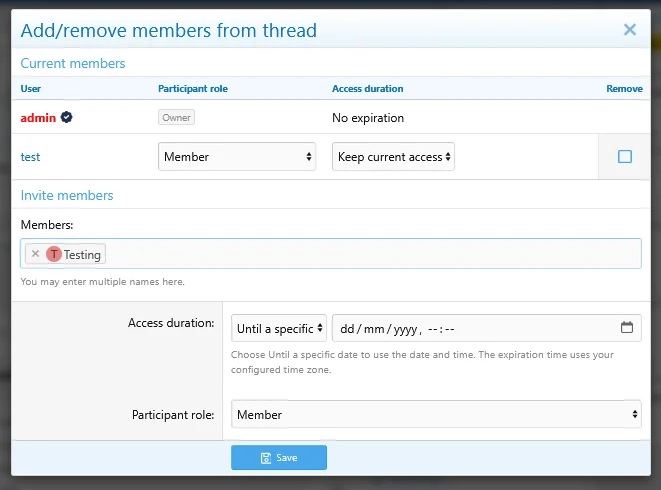
Task: Close the dialog with the X icon
Action: point(630,30)
